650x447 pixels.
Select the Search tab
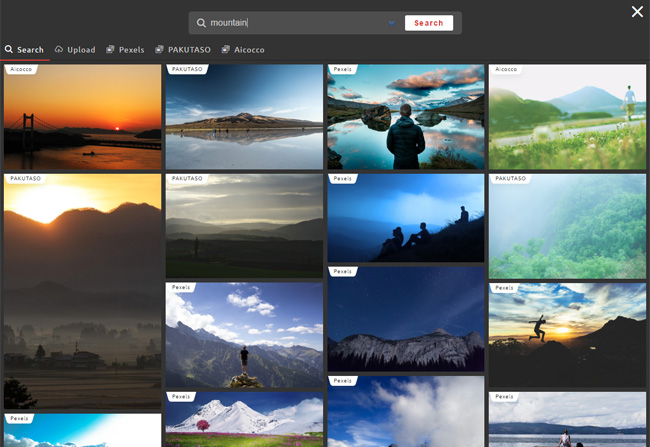(25, 50)
